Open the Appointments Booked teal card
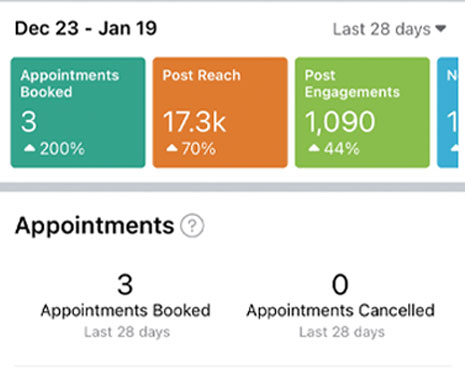The height and width of the screenshot is (378, 465). click(78, 112)
